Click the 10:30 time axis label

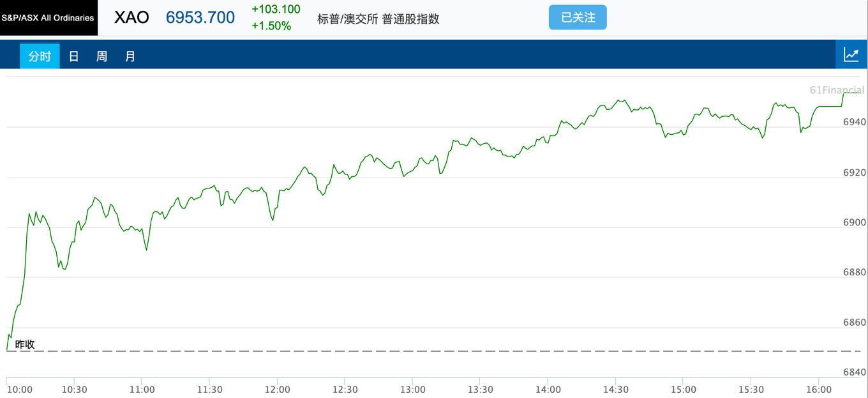pos(74,390)
